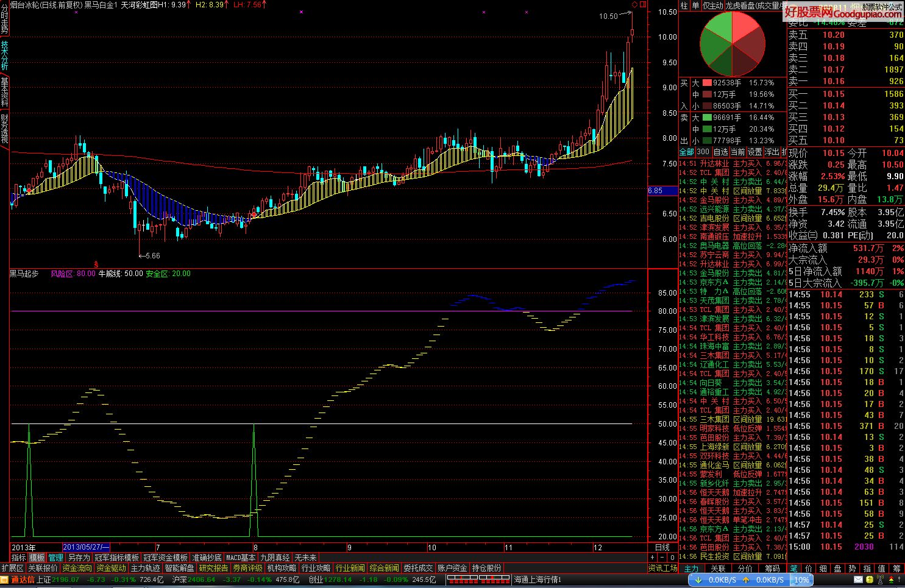Image resolution: width=905 pixels, height=588 pixels.
Task: Click the 浮出 button
Action: point(772,152)
